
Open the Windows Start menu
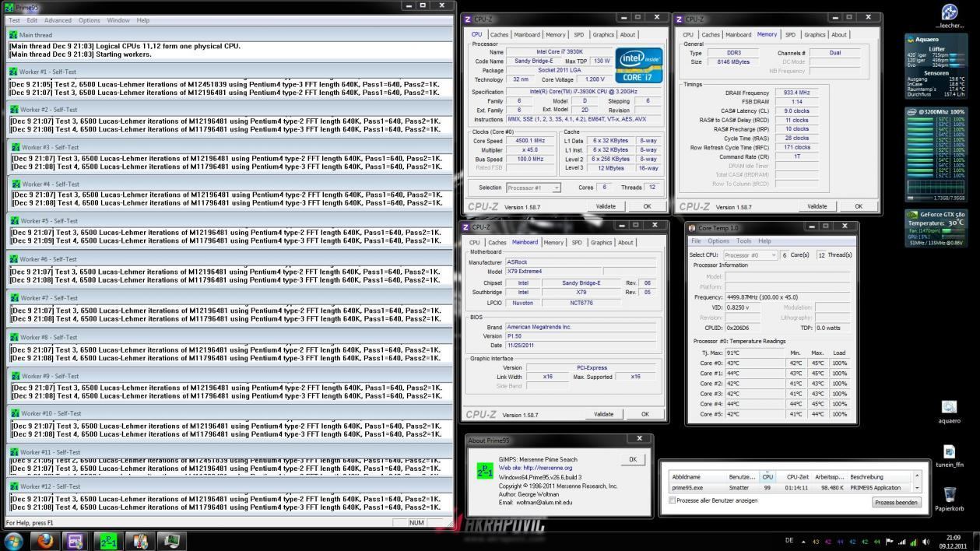tap(14, 541)
